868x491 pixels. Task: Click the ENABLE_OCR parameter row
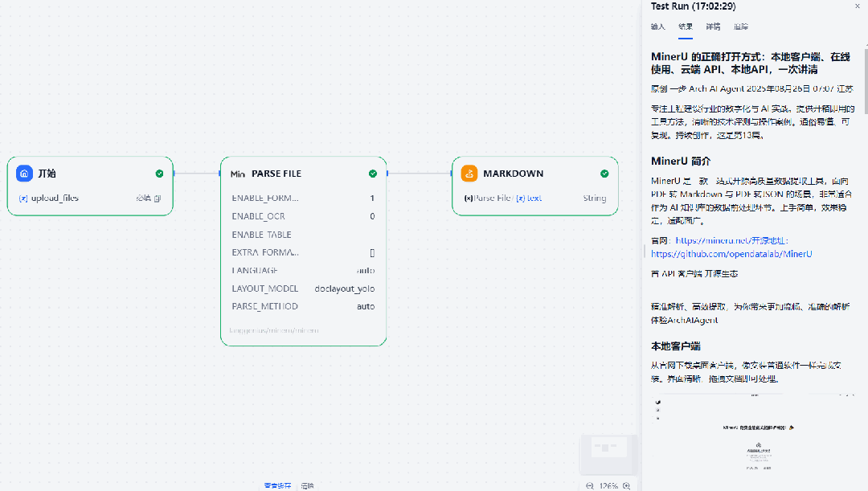[x=303, y=216]
